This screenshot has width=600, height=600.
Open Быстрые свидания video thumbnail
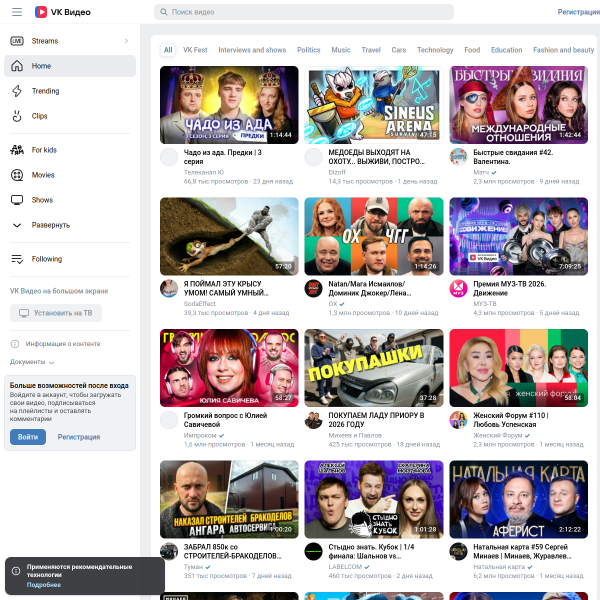tap(518, 105)
